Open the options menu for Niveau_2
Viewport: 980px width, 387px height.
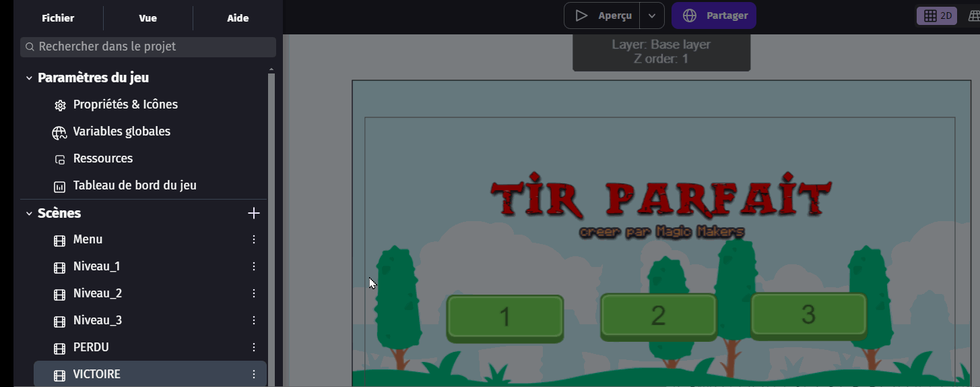pos(254,293)
